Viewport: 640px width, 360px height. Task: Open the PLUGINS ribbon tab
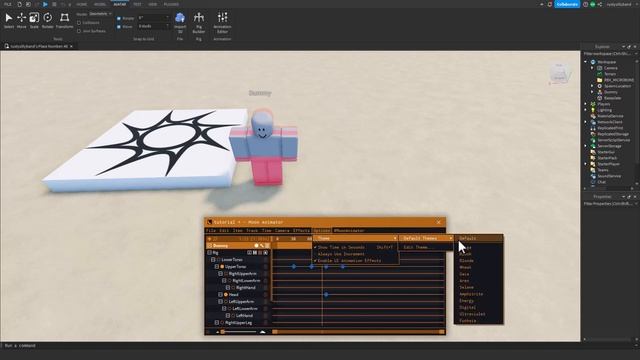click(171, 4)
